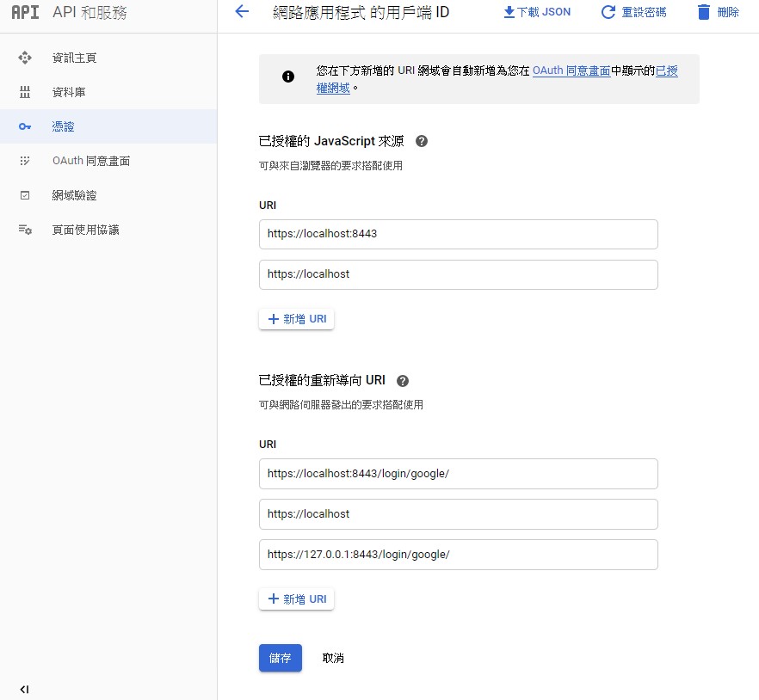759x700 pixels.
Task: Click the back arrow icon
Action: (242, 12)
